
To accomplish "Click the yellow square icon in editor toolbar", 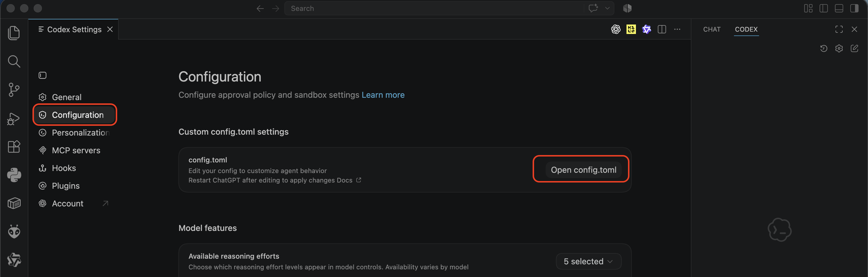I will [x=631, y=29].
